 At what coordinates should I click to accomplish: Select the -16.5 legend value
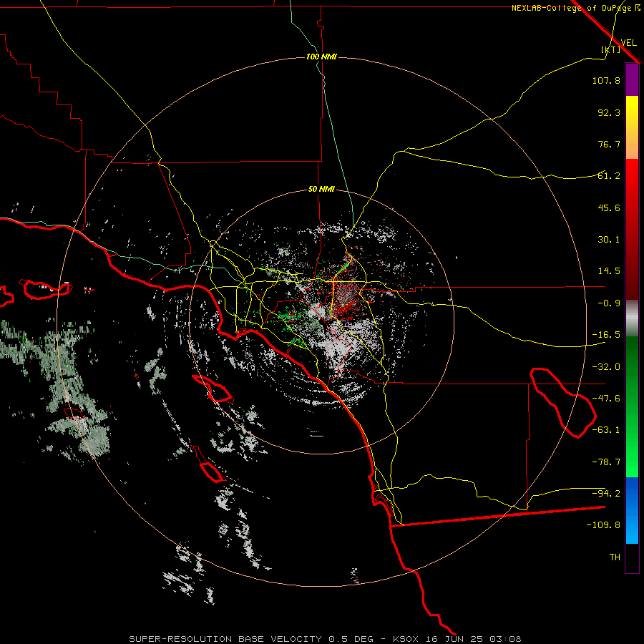(606, 335)
